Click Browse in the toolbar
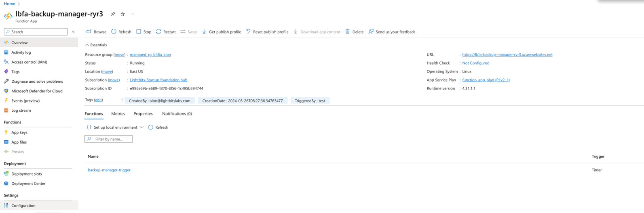This screenshot has width=644, height=213. click(x=96, y=31)
